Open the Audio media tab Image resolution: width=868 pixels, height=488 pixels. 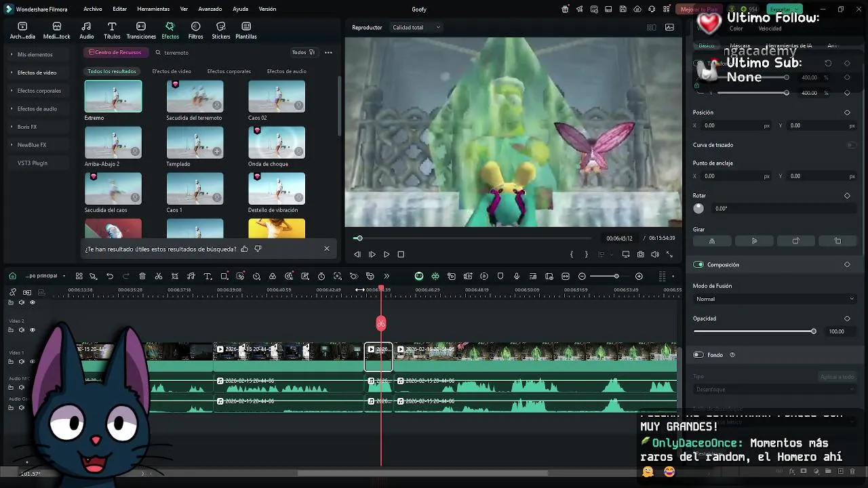[87, 30]
